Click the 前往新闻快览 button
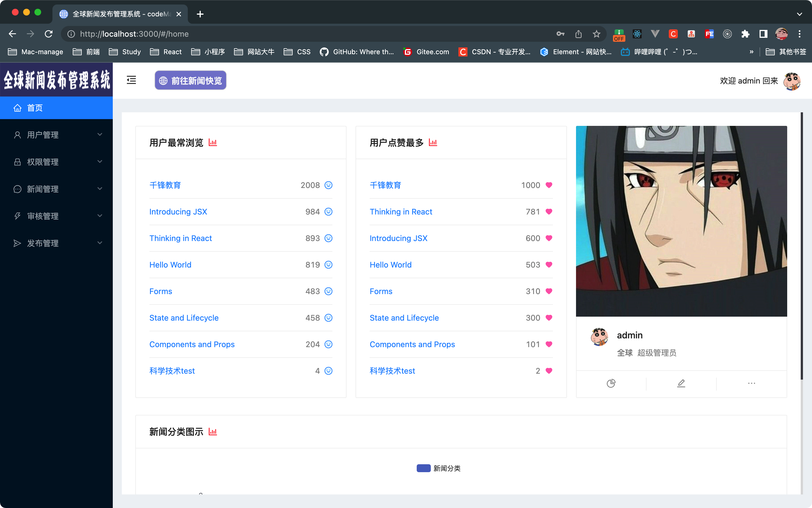Screen dimensions: 812x508 click(190, 80)
